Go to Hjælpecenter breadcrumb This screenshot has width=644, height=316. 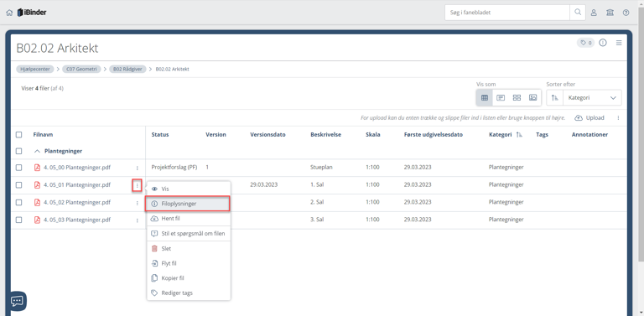35,69
